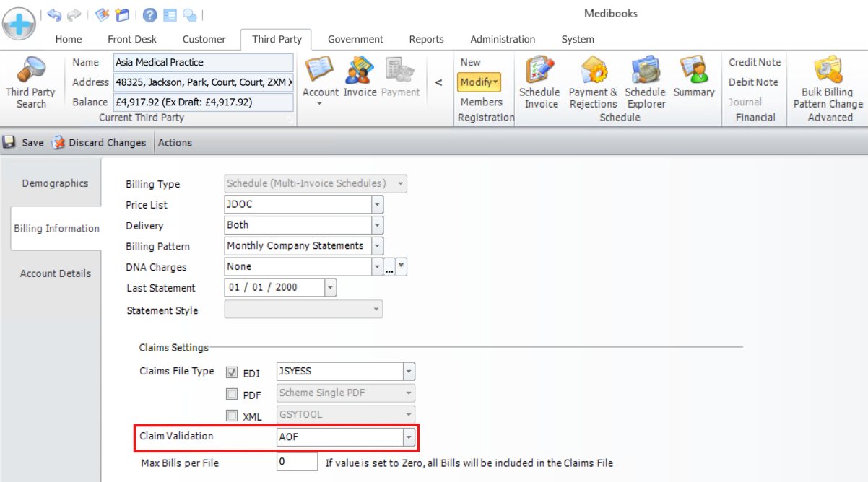Expand the Billing Pattern dropdown
868x482 pixels.
pos(377,246)
